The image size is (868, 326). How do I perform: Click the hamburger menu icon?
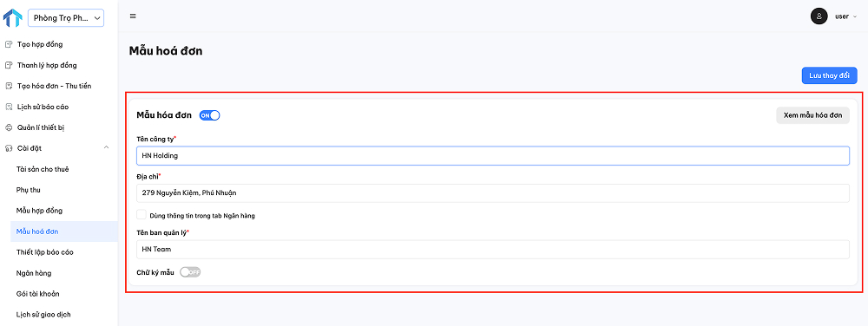click(x=133, y=16)
